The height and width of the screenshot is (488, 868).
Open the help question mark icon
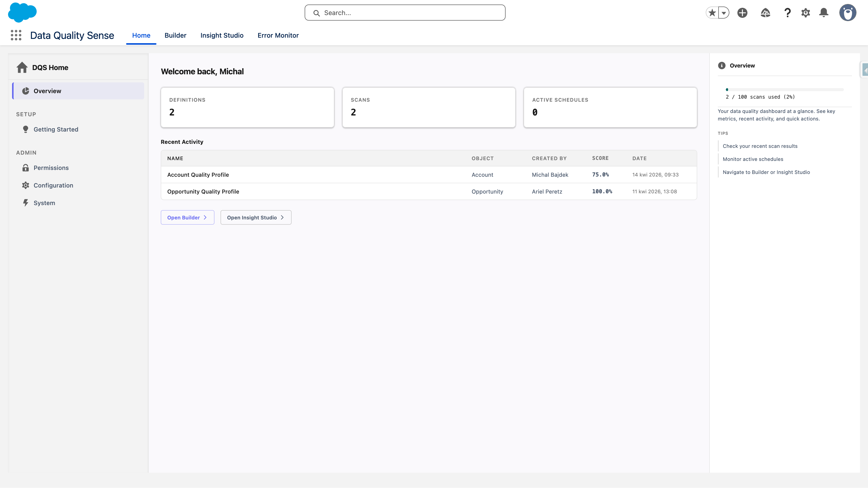(787, 13)
